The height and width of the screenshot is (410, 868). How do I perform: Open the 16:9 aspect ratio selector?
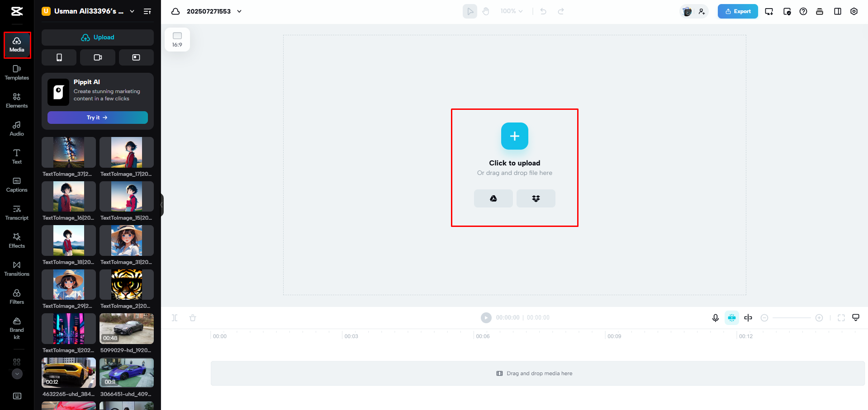point(177,39)
